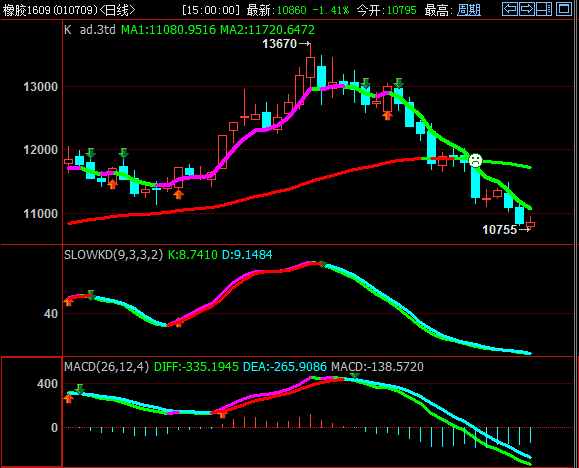The height and width of the screenshot is (468, 579).
Task: Click the 今开 10795 open price
Action: pyautogui.click(x=386, y=10)
